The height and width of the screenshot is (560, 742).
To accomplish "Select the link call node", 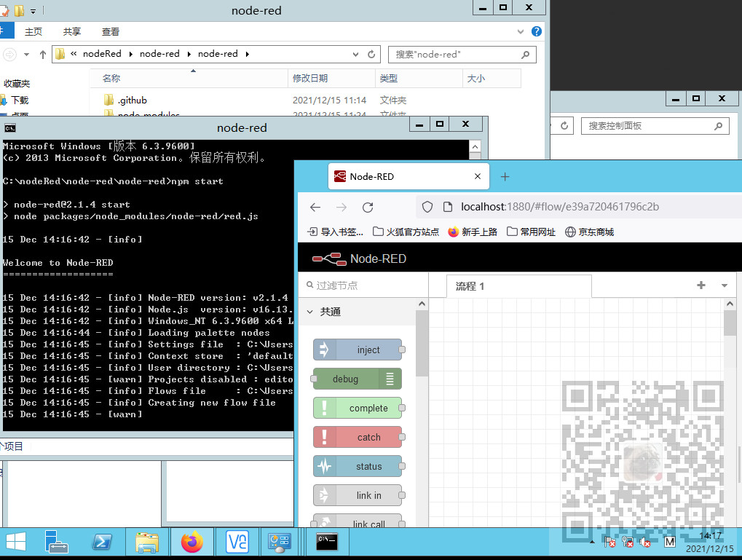I will point(358,521).
